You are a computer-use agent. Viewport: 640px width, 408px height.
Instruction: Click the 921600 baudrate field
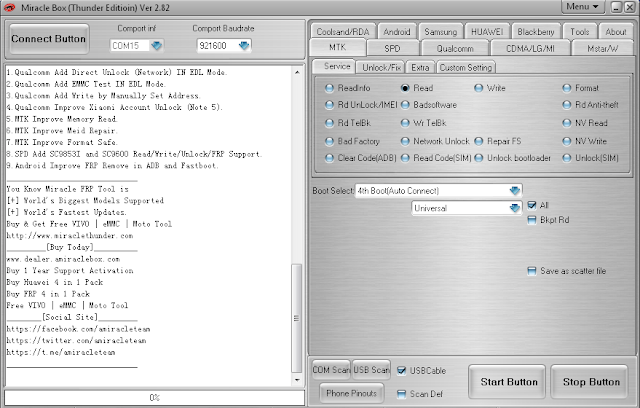217,45
